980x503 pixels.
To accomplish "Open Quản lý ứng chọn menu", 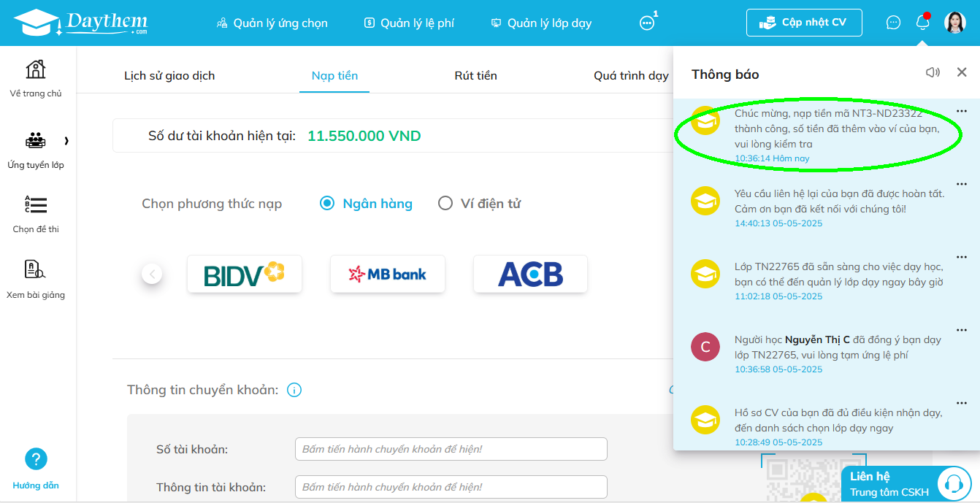I will (x=272, y=23).
